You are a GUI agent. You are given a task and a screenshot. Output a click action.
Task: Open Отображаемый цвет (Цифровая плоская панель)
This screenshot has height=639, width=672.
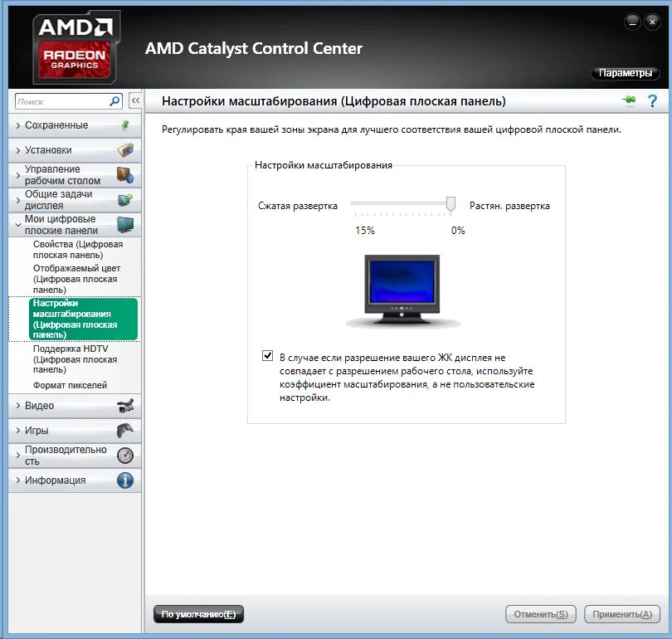(x=76, y=279)
